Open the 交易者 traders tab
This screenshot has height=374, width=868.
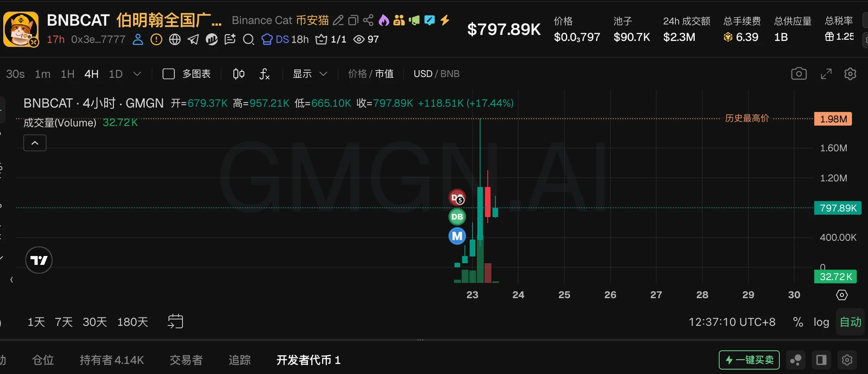coord(186,360)
